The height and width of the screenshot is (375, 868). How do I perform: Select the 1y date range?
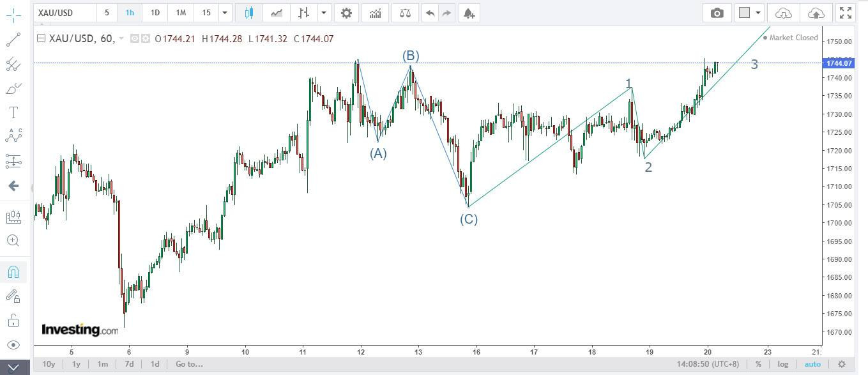[76, 364]
